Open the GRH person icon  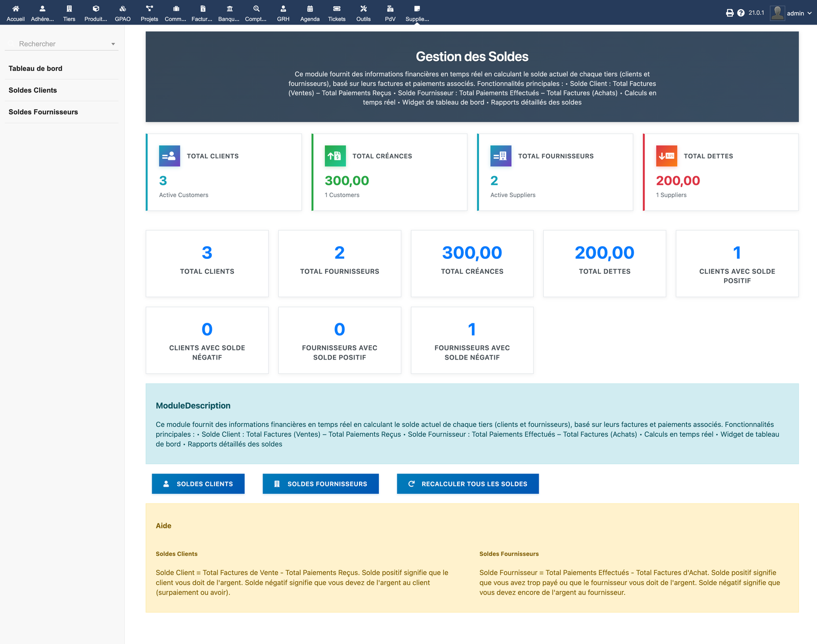pos(283,12)
